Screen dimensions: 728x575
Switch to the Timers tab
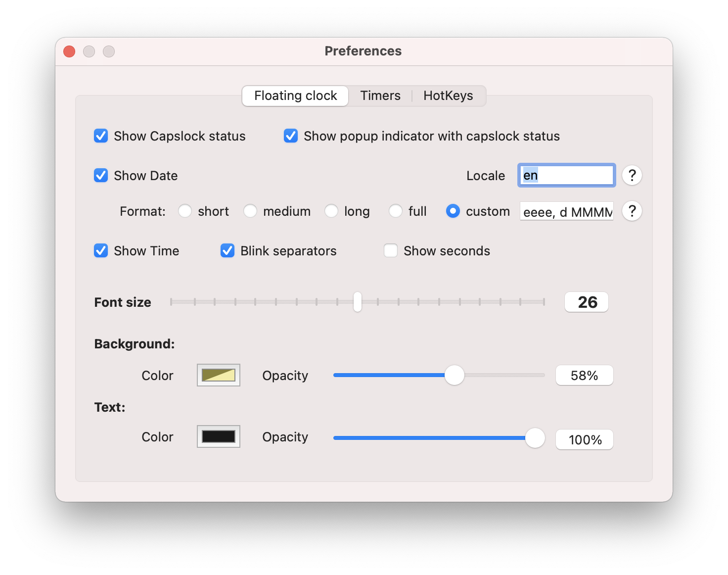coord(380,96)
